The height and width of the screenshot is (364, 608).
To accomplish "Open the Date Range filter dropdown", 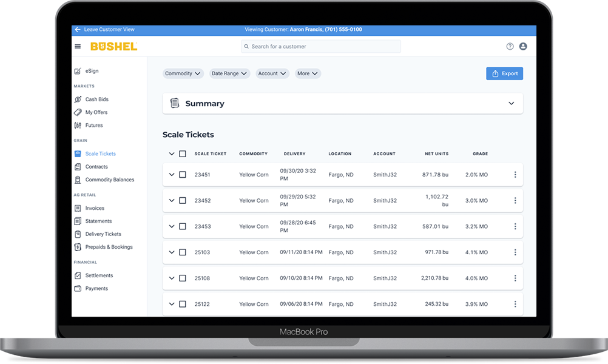I will pyautogui.click(x=229, y=73).
